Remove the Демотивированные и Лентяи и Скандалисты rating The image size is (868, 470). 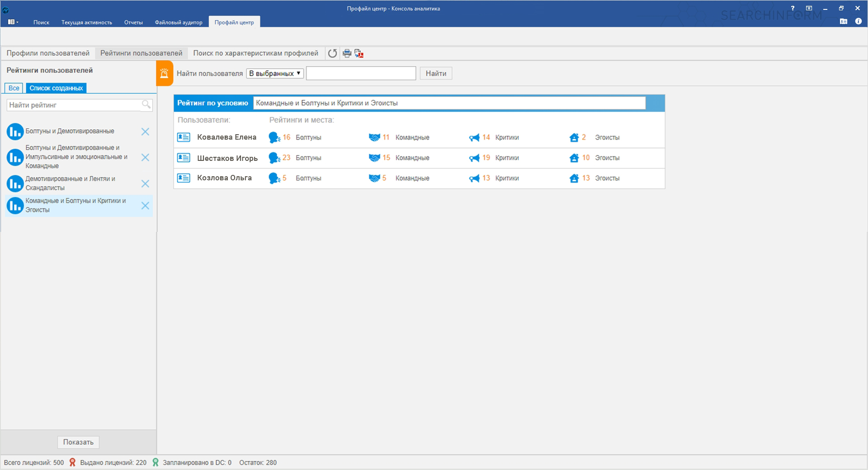[x=145, y=183]
